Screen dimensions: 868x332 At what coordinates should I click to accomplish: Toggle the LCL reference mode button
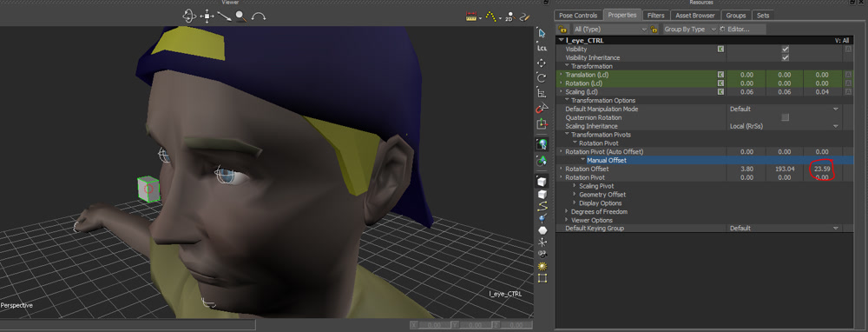click(542, 48)
